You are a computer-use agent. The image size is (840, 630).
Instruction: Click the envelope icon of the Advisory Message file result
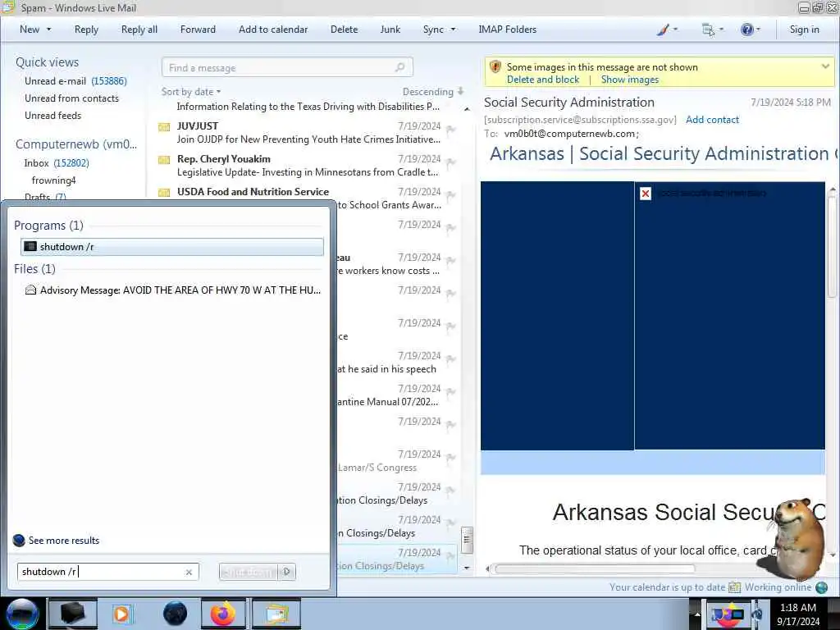[30, 290]
